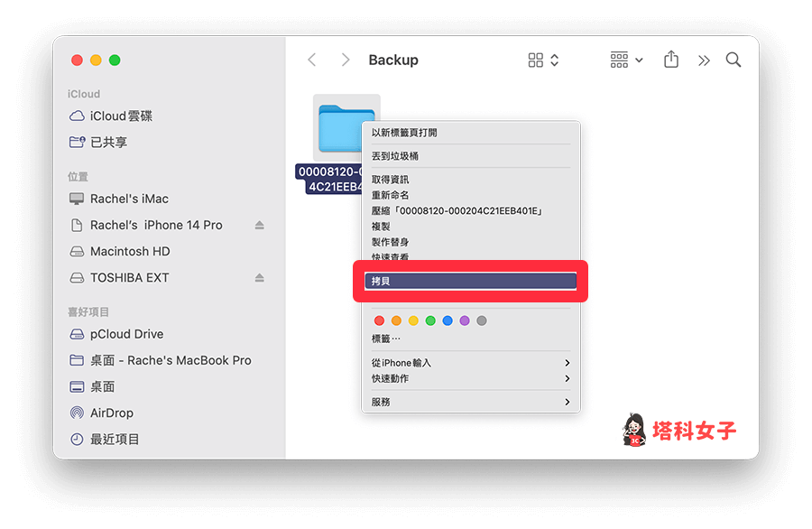Click the shared folder icon beside 已共享
Viewport: 812px width, 529px height.
(x=78, y=142)
